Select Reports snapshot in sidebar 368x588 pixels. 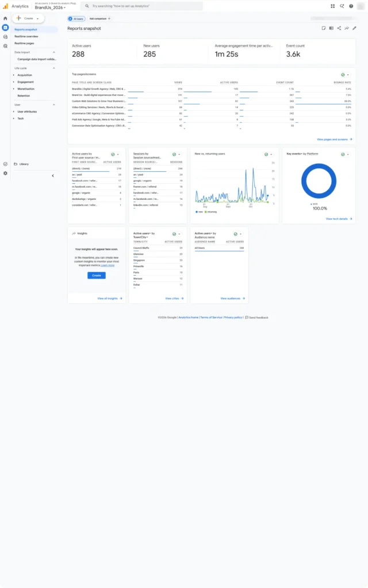pos(34,29)
